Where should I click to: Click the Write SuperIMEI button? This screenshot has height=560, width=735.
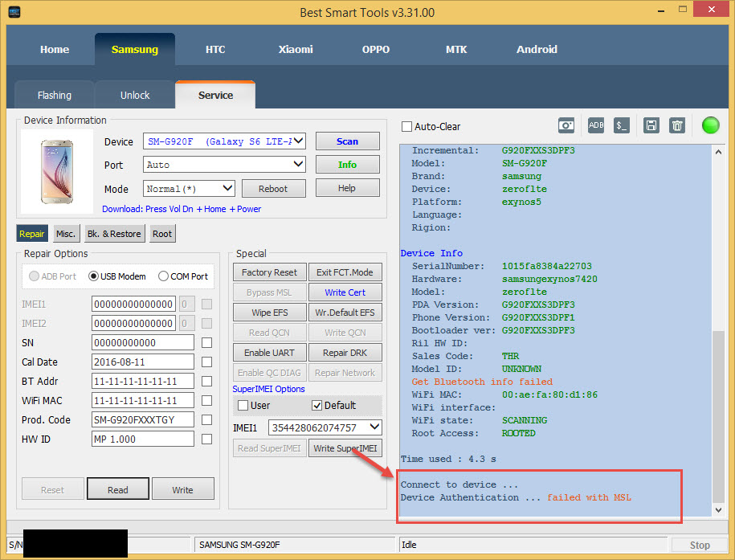pos(345,448)
